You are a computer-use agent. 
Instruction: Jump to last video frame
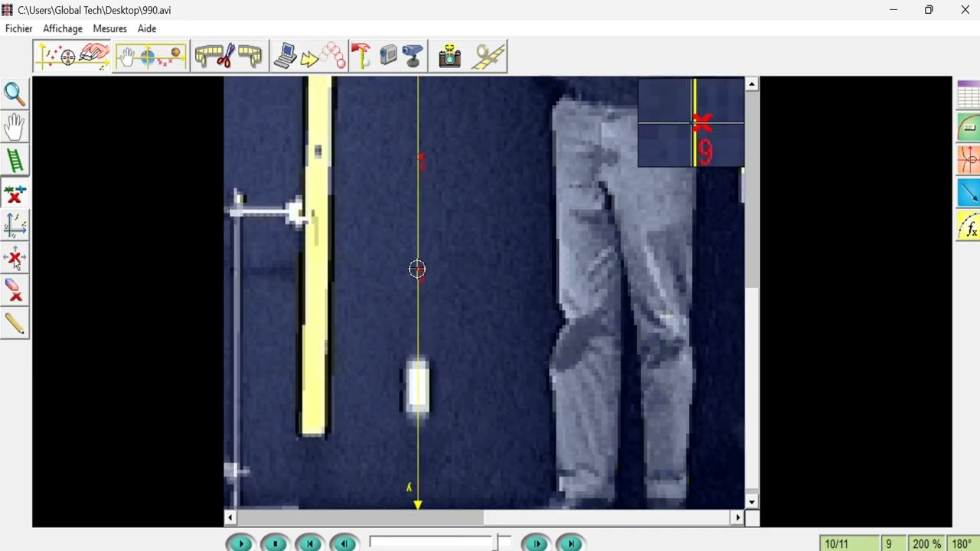click(x=570, y=543)
